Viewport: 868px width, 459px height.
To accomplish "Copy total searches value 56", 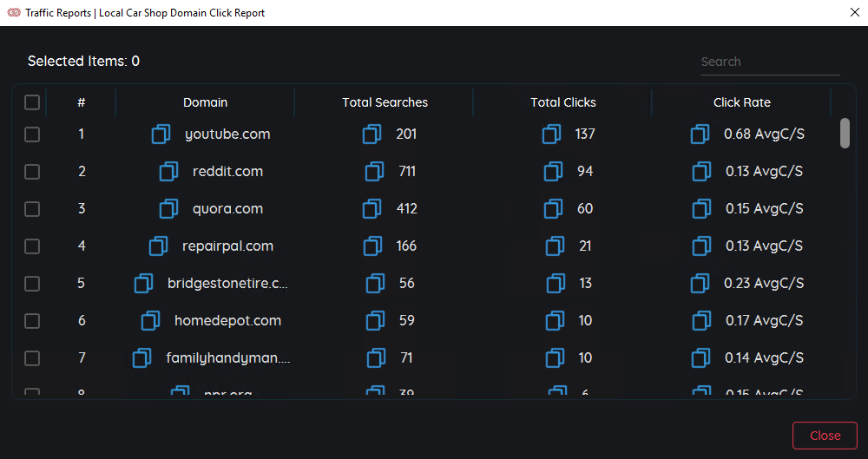I will (375, 284).
